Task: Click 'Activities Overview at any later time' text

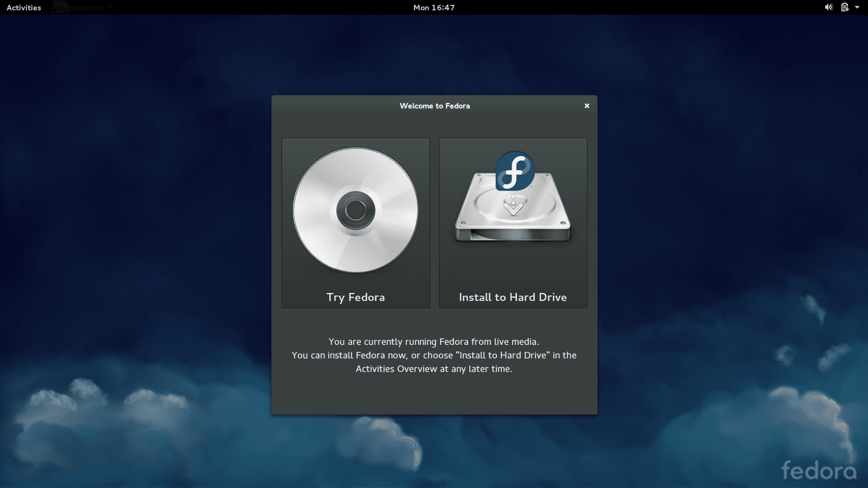Action: [x=433, y=369]
